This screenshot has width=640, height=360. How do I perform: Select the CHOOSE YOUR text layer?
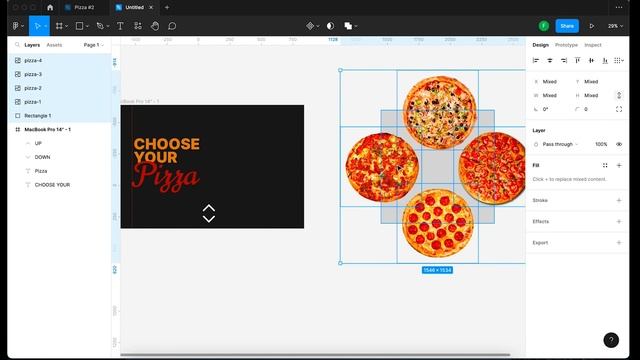[x=60, y=185]
